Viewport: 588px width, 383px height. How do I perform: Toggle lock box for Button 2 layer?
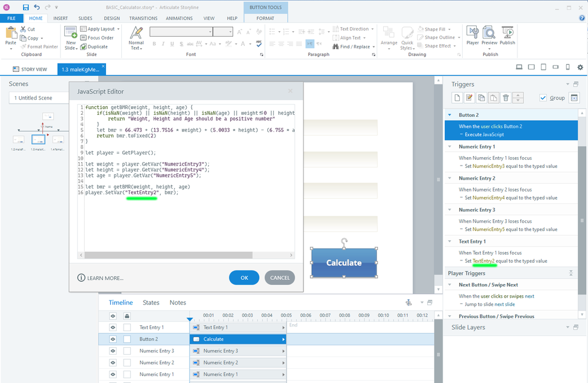pos(127,339)
